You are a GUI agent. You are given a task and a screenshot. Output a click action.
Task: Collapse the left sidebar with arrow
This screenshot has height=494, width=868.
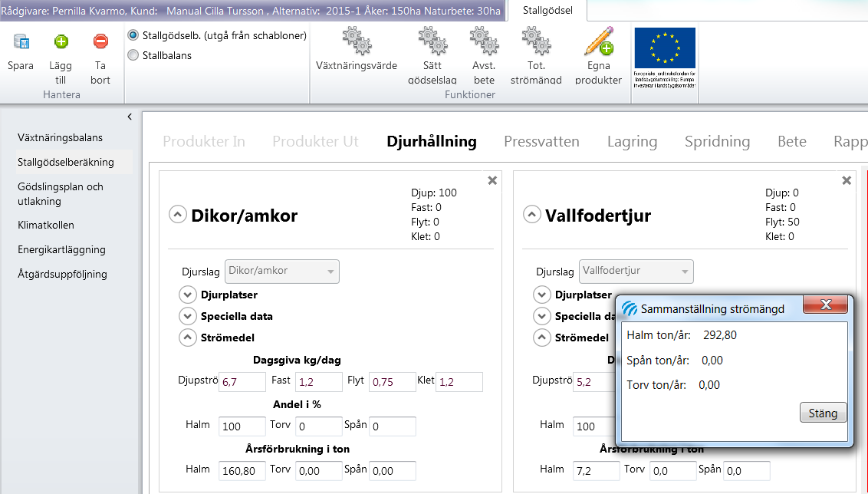tap(130, 117)
